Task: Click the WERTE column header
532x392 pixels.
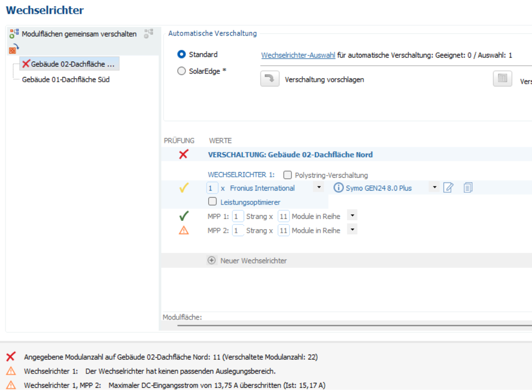Action: (x=220, y=141)
